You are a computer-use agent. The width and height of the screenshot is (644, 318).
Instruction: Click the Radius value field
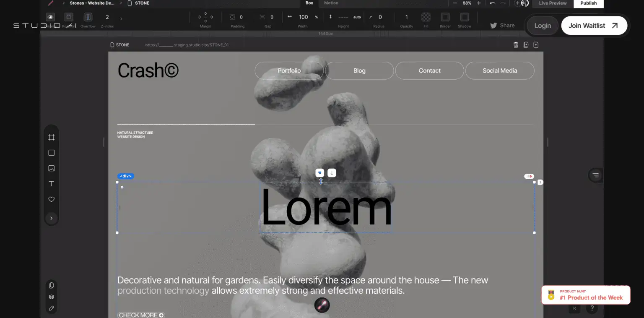pos(380,17)
